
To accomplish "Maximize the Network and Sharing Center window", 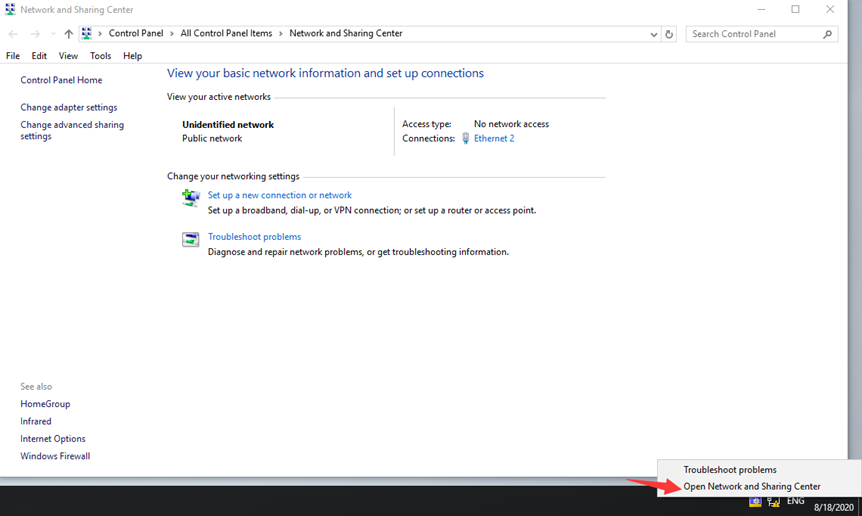I will pos(795,9).
